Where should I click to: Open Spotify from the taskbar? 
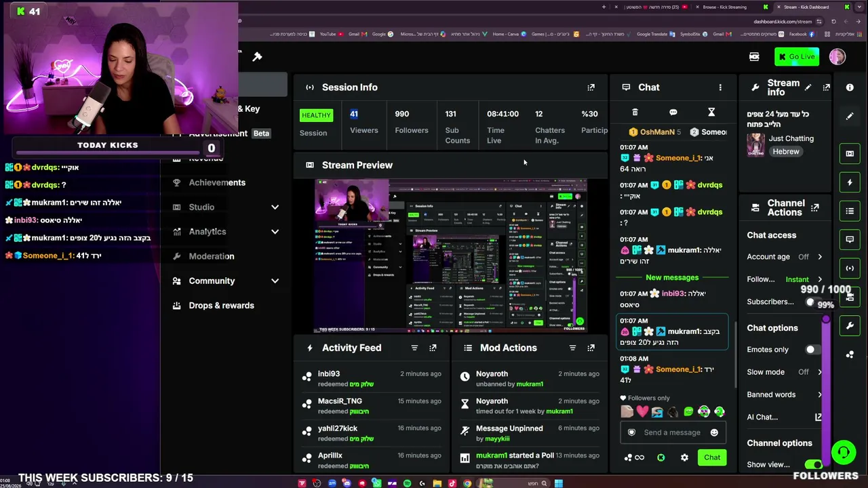(407, 483)
